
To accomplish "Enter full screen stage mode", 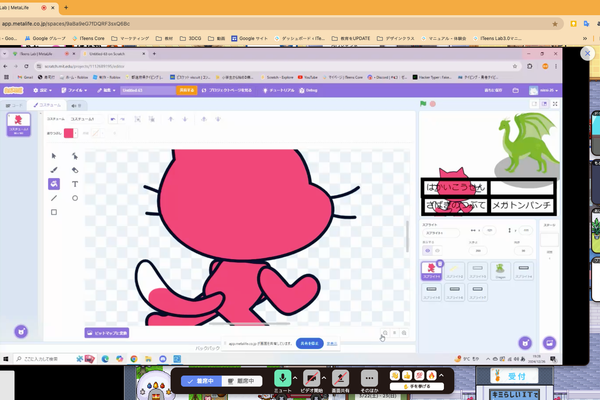I will tap(555, 104).
